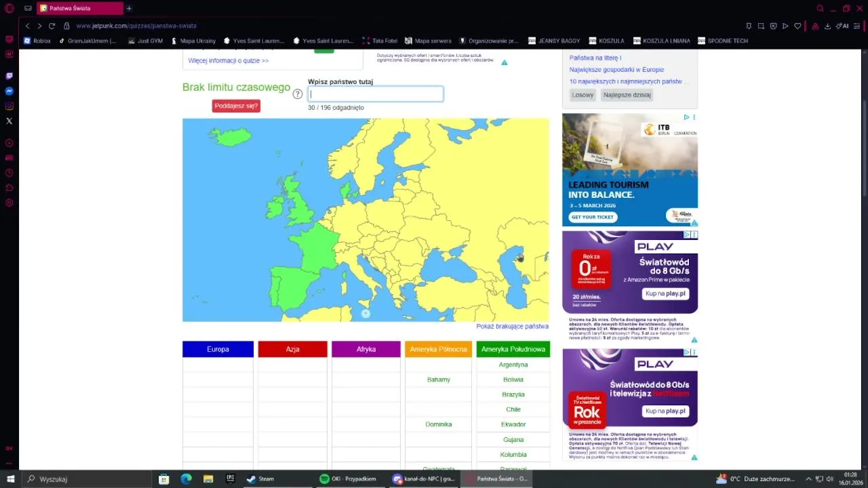Click the Argentyna table cell

(513, 365)
